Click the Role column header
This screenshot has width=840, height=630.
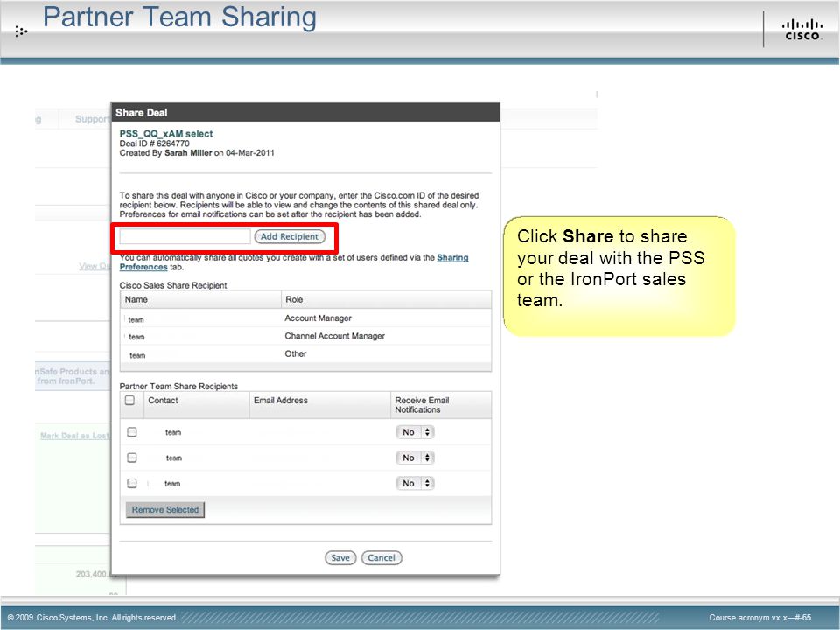pyautogui.click(x=386, y=299)
